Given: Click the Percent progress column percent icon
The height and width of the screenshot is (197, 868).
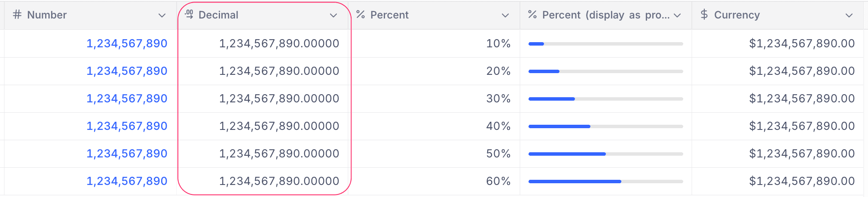Looking at the screenshot, I should 532,15.
